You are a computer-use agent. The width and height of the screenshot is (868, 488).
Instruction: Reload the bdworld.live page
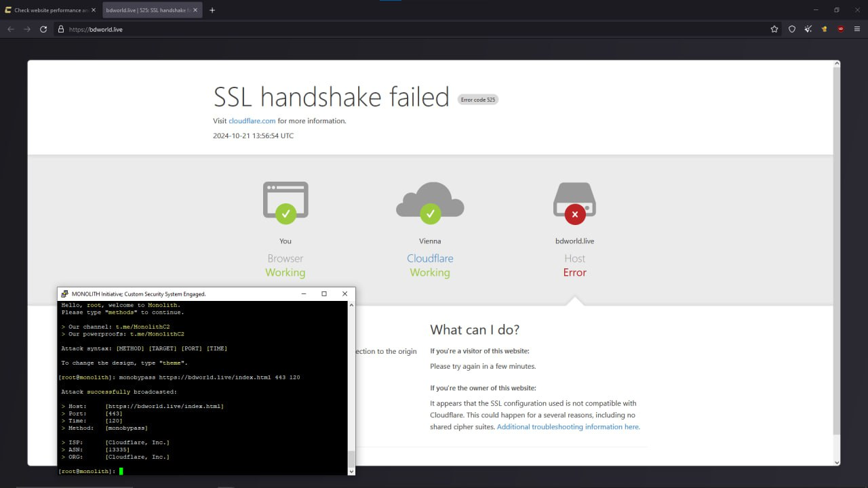click(x=43, y=29)
